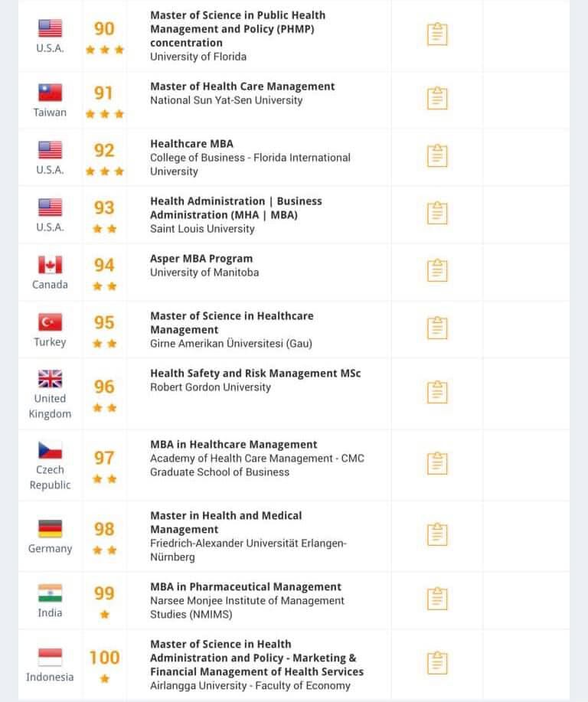
Task: Click clipboard icon in Healthcare MBA row
Action: tap(436, 155)
